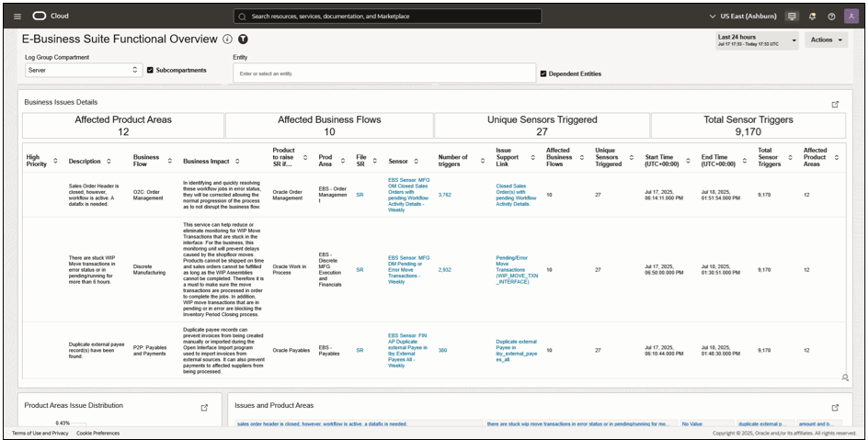
Task: Click the Total Sensor Triggers 9,170 tile
Action: tap(748, 126)
